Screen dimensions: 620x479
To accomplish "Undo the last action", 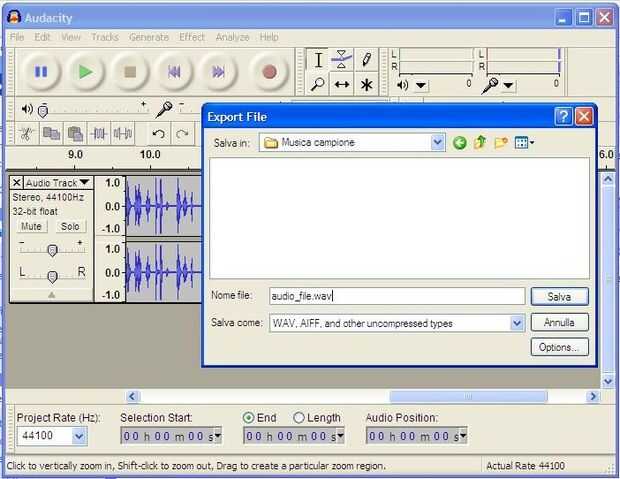I will point(159,134).
